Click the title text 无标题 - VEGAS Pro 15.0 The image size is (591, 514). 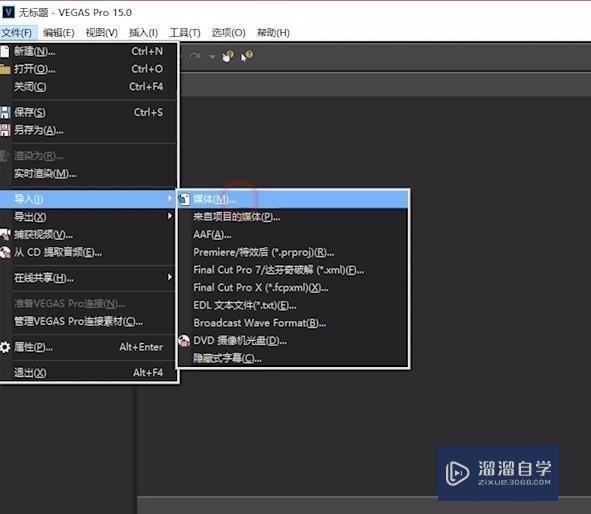coord(75,12)
